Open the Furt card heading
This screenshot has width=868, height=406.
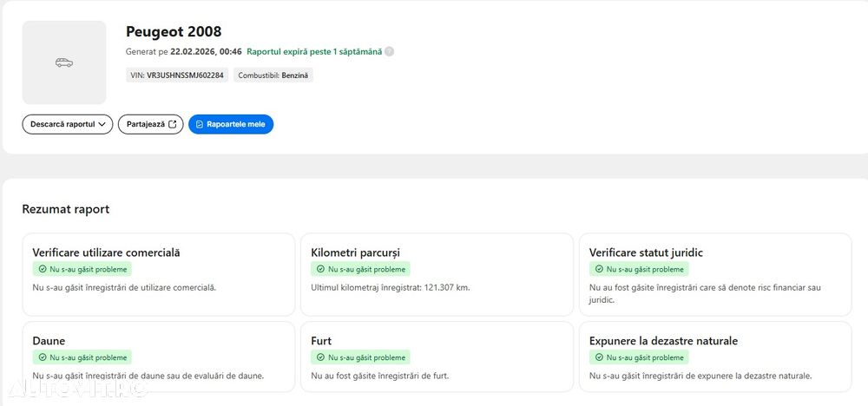[322, 341]
